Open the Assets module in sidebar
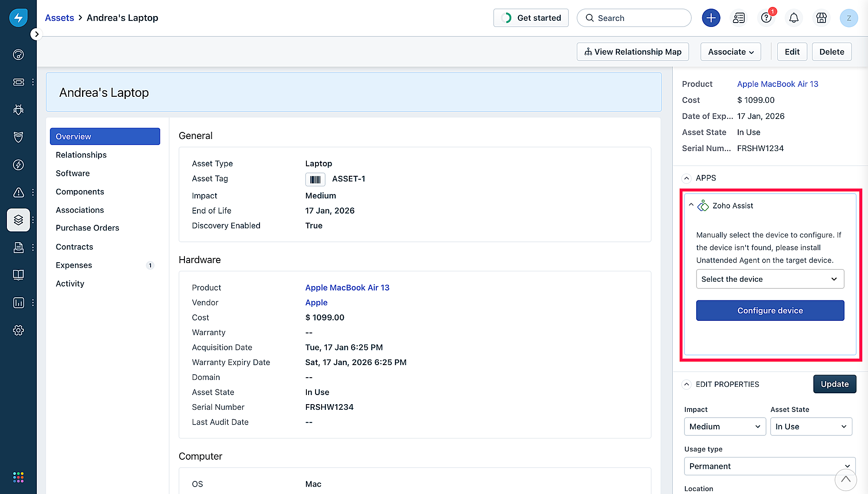 (18, 220)
